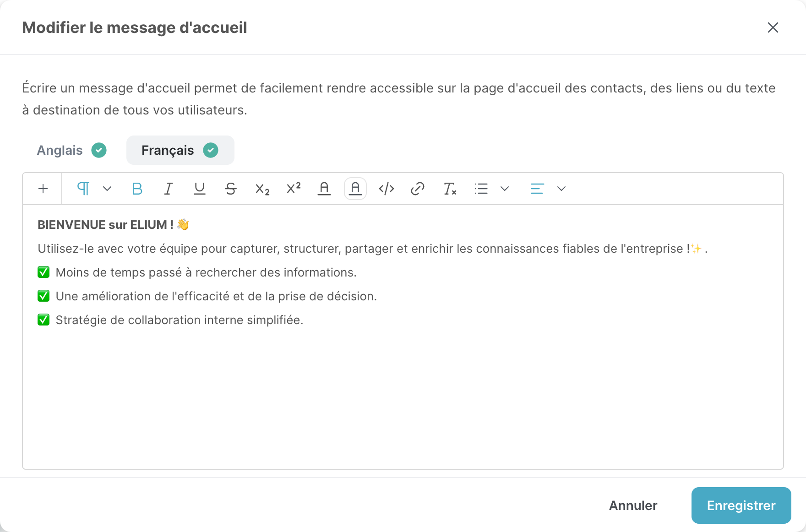Apply superscript formatting

tap(293, 189)
